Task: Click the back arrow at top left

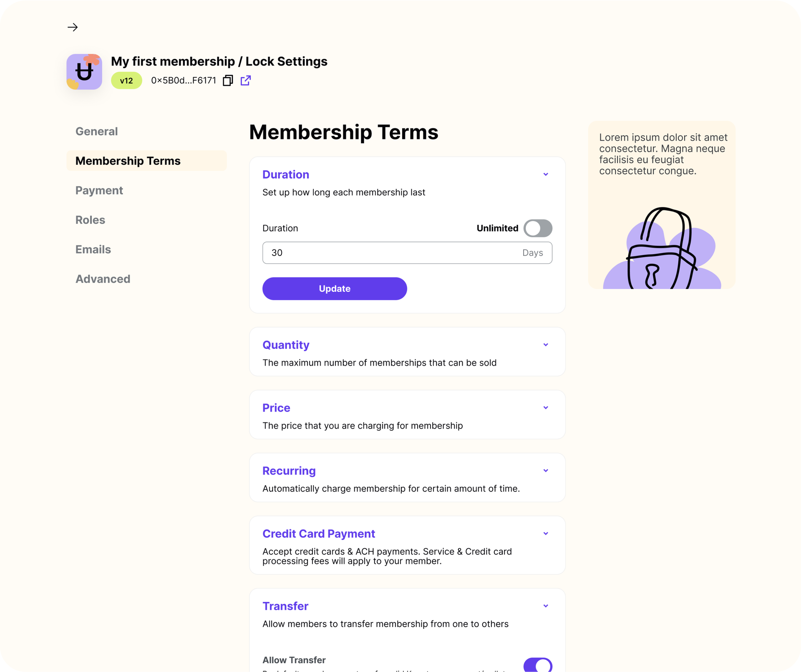Action: coord(73,27)
